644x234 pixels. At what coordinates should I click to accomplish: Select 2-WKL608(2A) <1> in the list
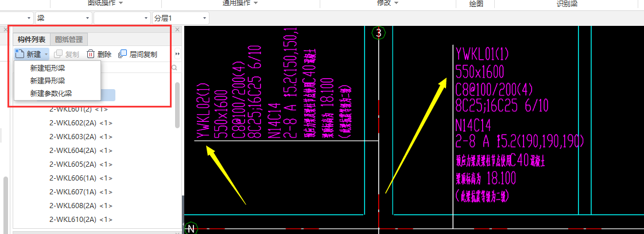pyautogui.click(x=80, y=205)
